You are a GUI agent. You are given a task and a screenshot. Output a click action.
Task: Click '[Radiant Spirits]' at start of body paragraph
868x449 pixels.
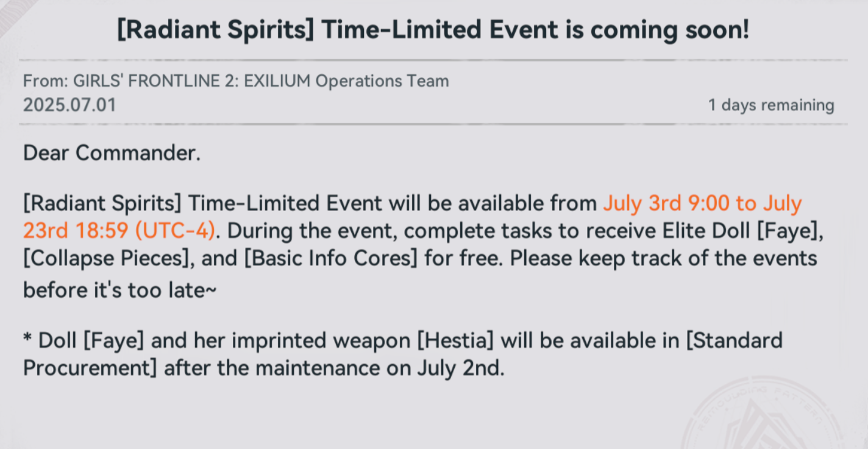[103, 203]
